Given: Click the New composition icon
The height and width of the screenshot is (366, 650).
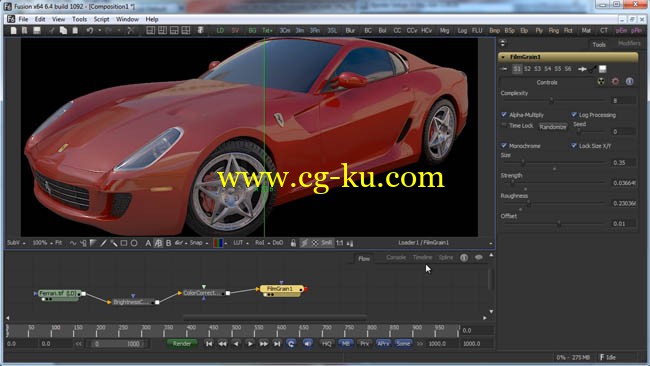Looking at the screenshot, I should pos(14,31).
